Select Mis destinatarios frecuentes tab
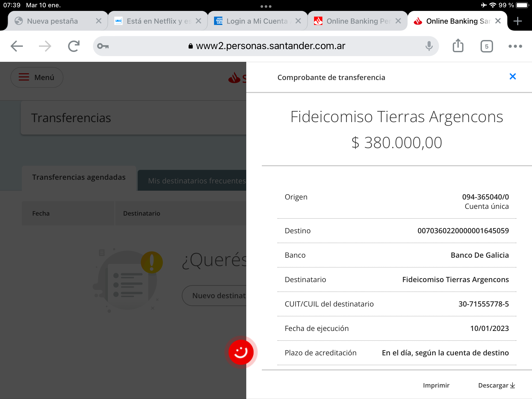Viewport: 532px width, 399px height. pos(192,181)
